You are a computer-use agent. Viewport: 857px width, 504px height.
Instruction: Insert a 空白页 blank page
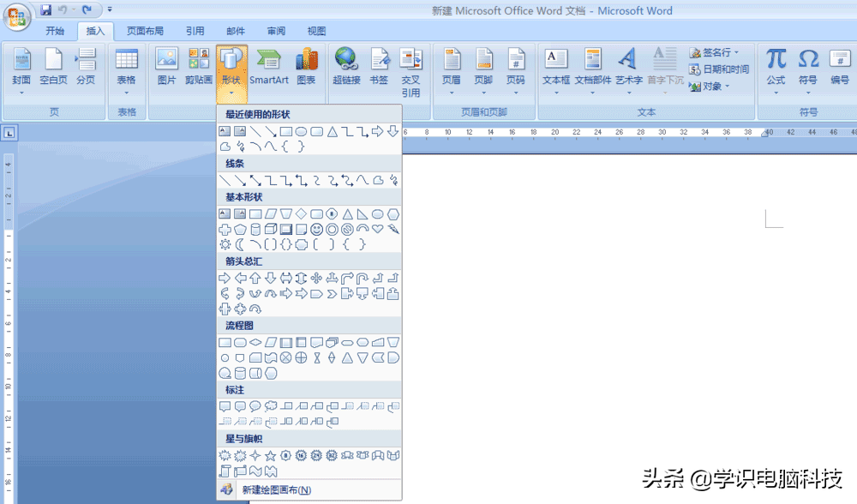(53, 67)
